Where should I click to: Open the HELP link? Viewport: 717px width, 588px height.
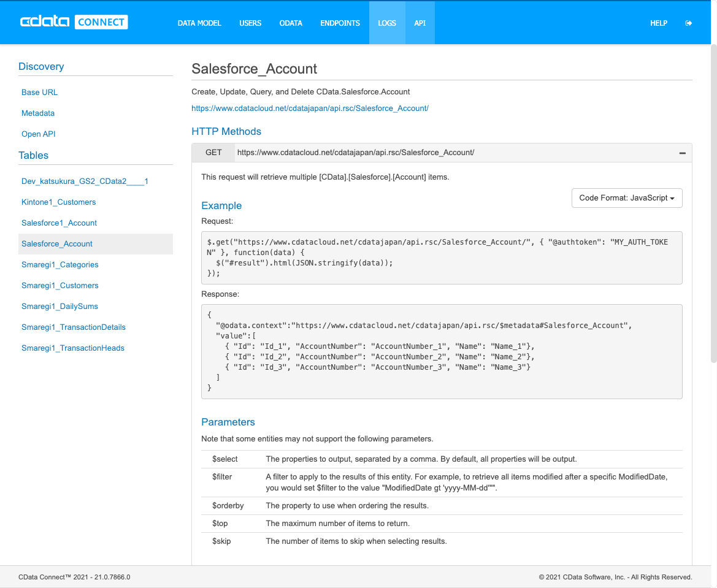tap(659, 23)
